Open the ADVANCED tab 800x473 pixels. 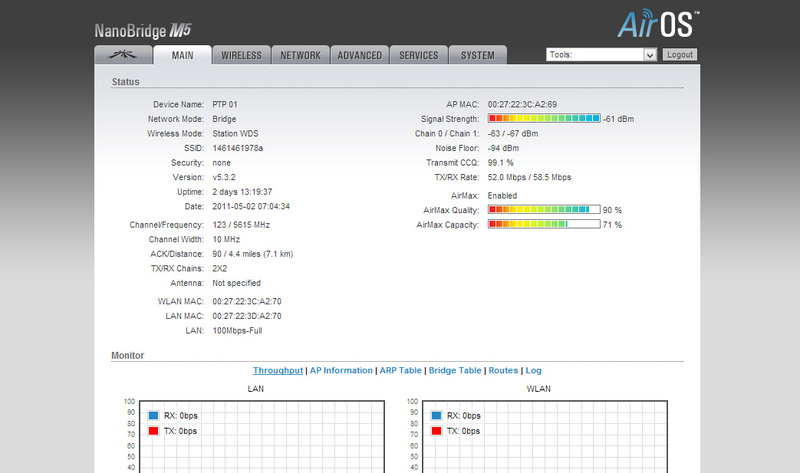click(x=359, y=55)
